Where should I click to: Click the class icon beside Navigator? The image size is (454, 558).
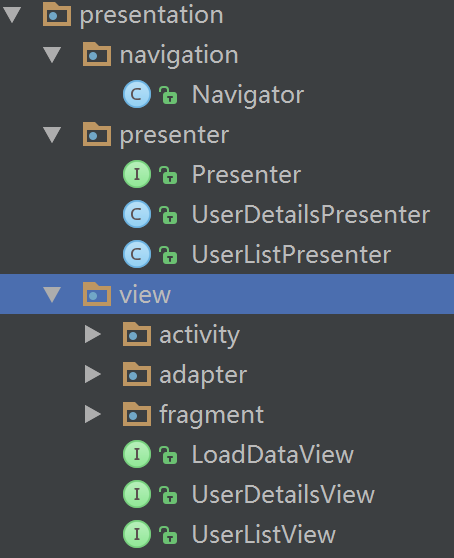click(x=137, y=94)
